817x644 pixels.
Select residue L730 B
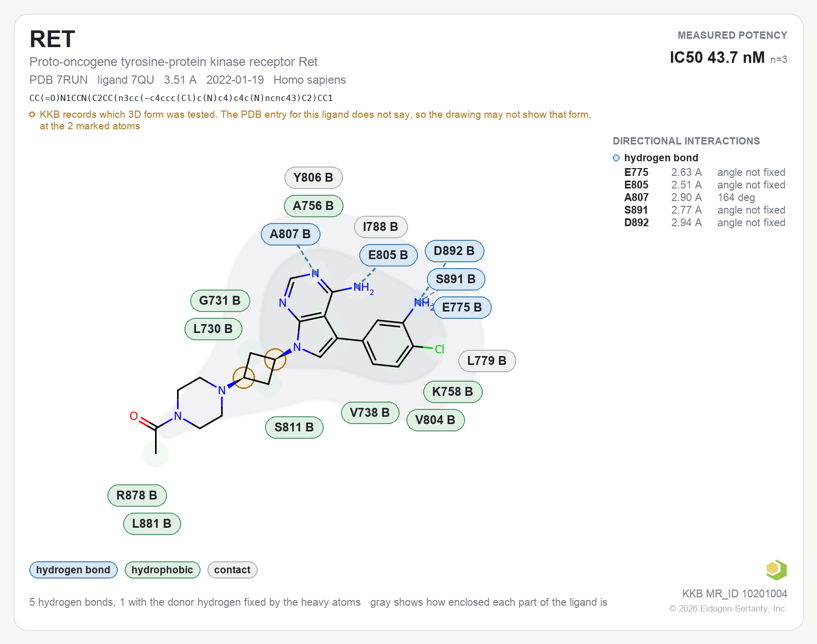pyautogui.click(x=213, y=329)
